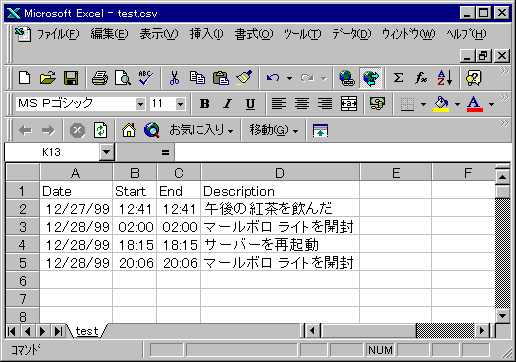Apply Sort Ascending A-Z icon

pyautogui.click(x=445, y=78)
